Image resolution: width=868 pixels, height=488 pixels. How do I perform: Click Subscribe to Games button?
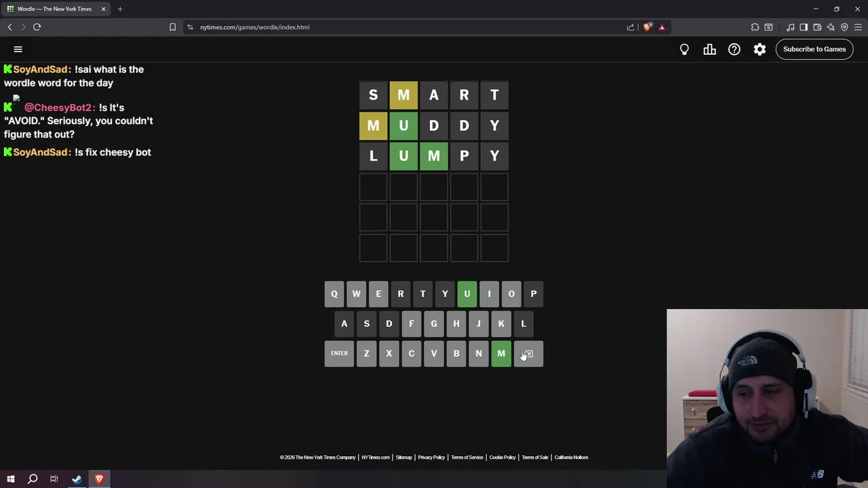coord(814,49)
